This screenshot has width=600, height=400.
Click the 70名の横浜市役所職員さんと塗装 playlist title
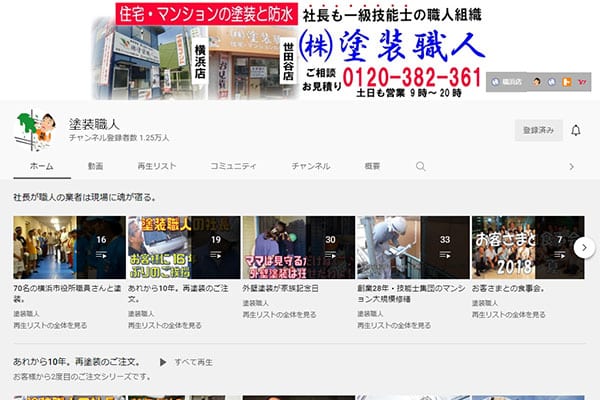point(67,294)
